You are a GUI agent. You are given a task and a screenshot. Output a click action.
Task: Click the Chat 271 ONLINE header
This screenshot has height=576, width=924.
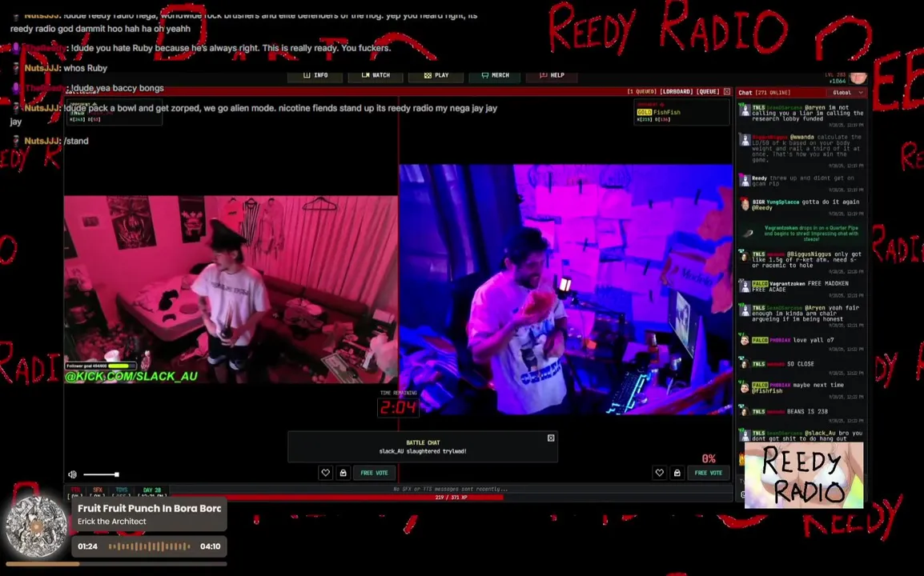click(x=765, y=93)
